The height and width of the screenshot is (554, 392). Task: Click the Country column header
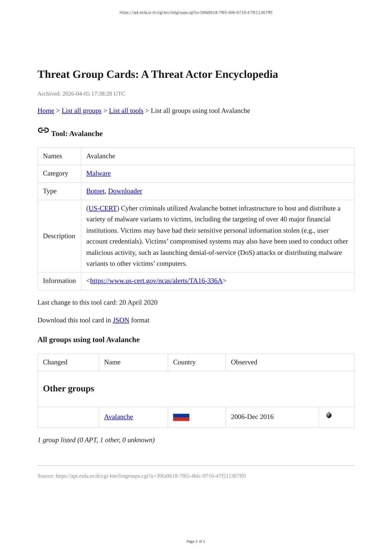[x=184, y=362]
